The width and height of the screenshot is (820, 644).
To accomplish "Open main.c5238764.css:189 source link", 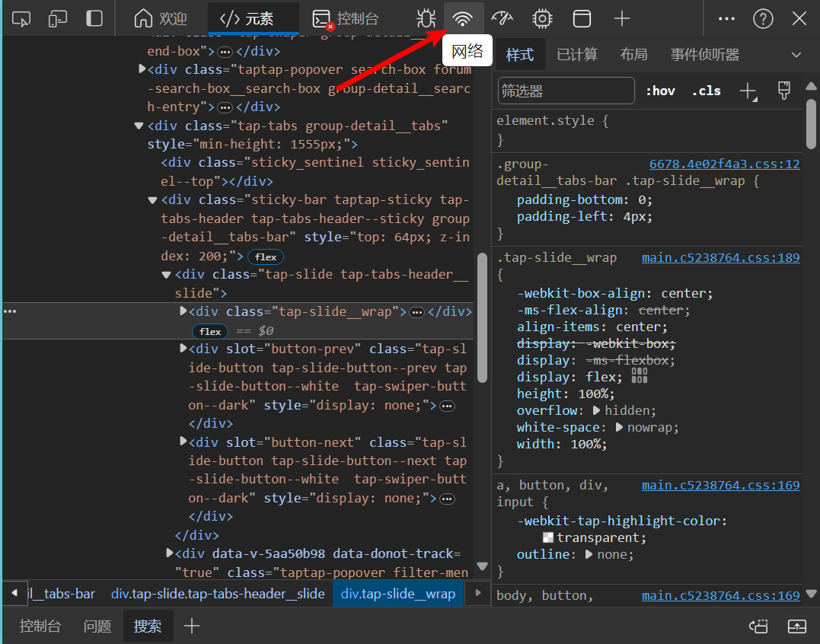I will (x=720, y=258).
